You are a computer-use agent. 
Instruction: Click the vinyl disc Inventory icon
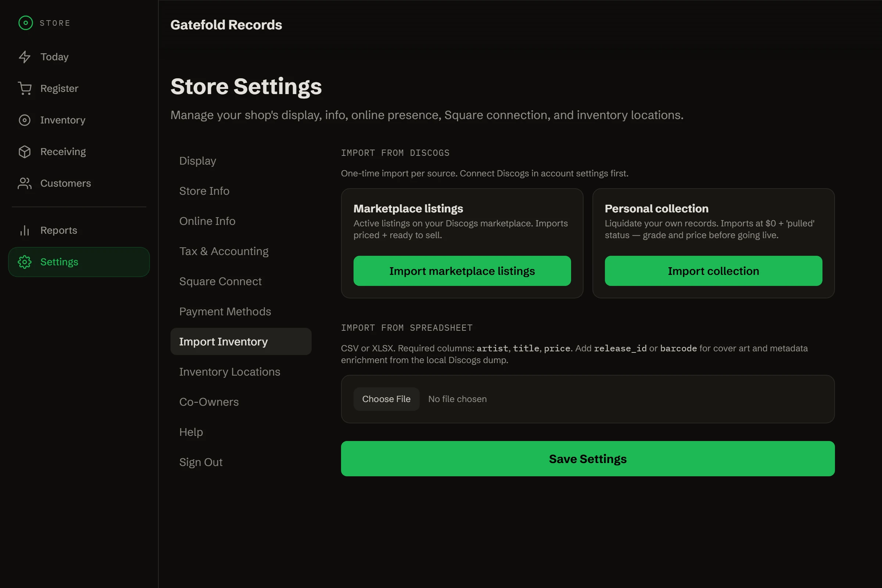[x=25, y=120]
